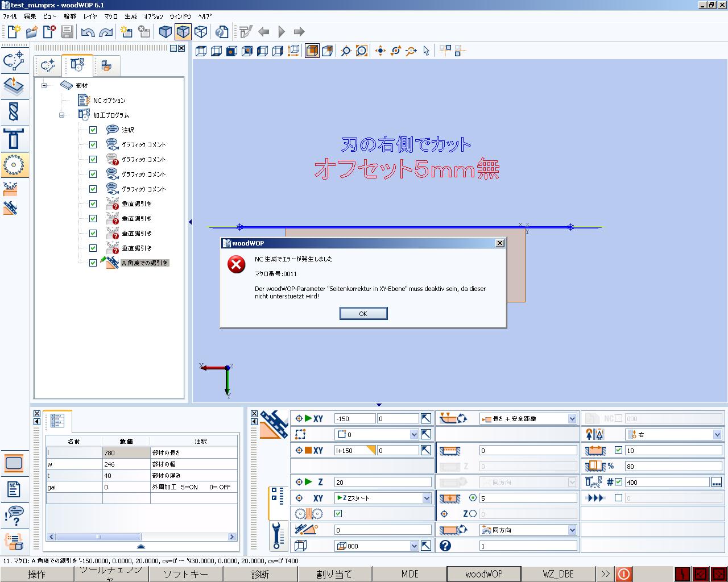Switch to the MDE bottom tab
Image resolution: width=728 pixels, height=582 pixels.
click(x=409, y=574)
